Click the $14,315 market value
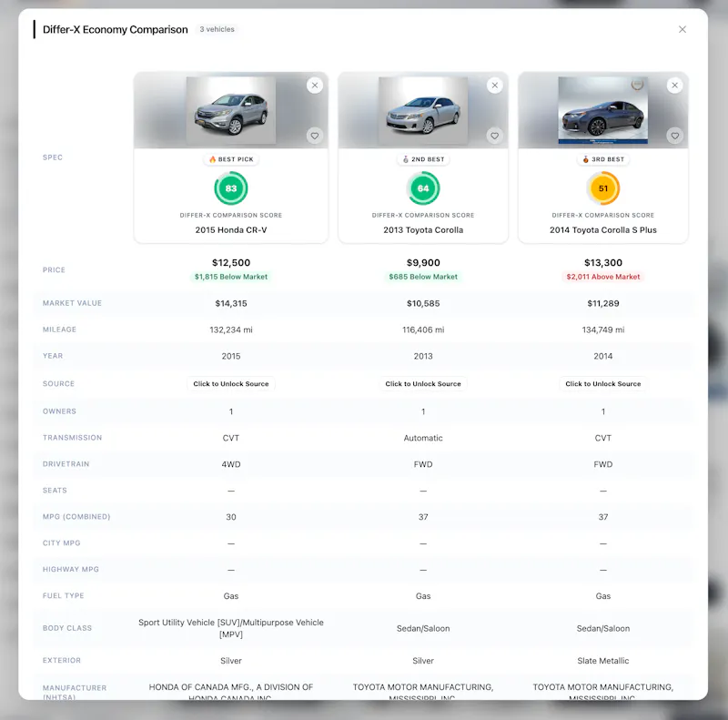 [231, 303]
